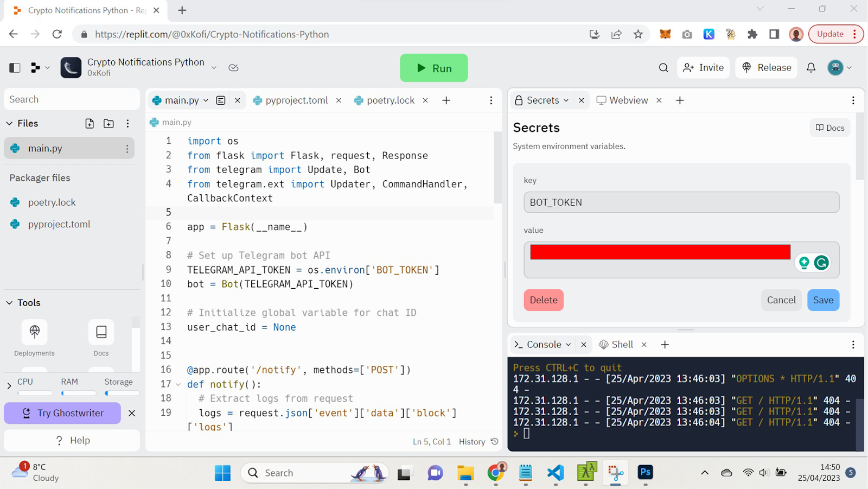The width and height of the screenshot is (868, 489).
Task: Dismiss the Try Ghostwriter banner
Action: click(x=132, y=414)
